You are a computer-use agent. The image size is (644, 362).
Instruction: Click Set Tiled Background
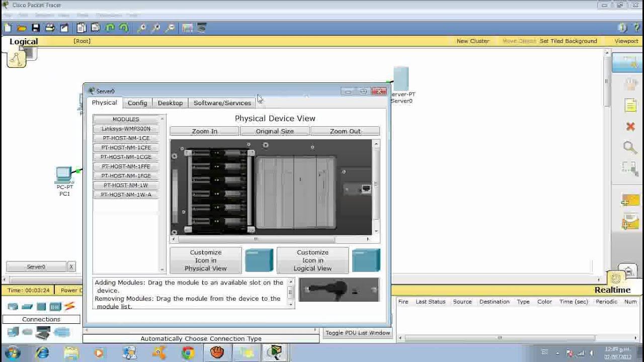tap(569, 41)
